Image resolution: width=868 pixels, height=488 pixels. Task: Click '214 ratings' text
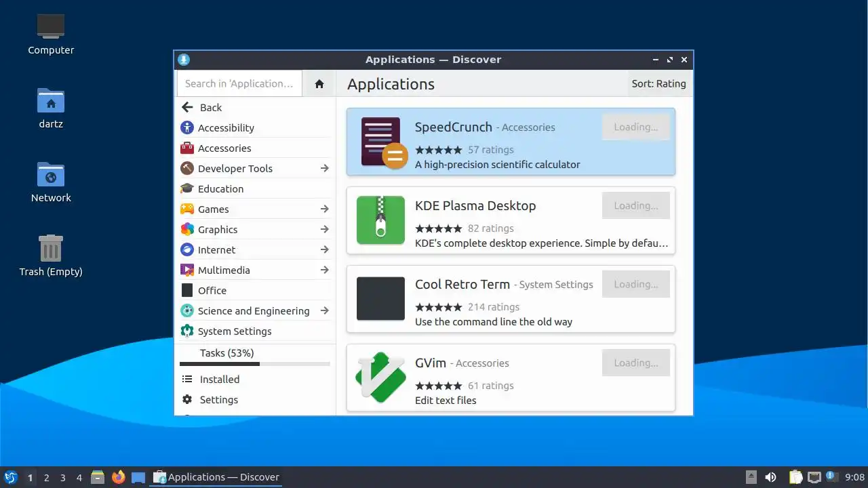[x=494, y=307]
